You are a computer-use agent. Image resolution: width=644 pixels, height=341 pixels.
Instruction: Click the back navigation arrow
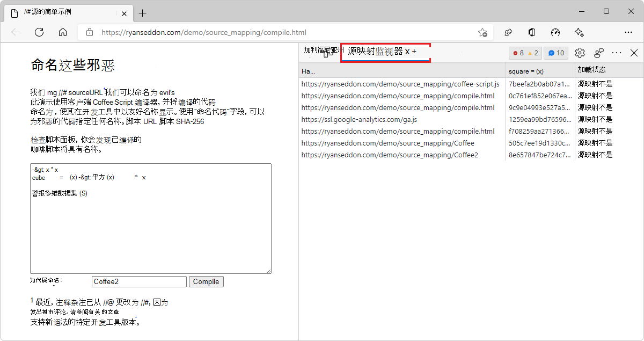(16, 32)
